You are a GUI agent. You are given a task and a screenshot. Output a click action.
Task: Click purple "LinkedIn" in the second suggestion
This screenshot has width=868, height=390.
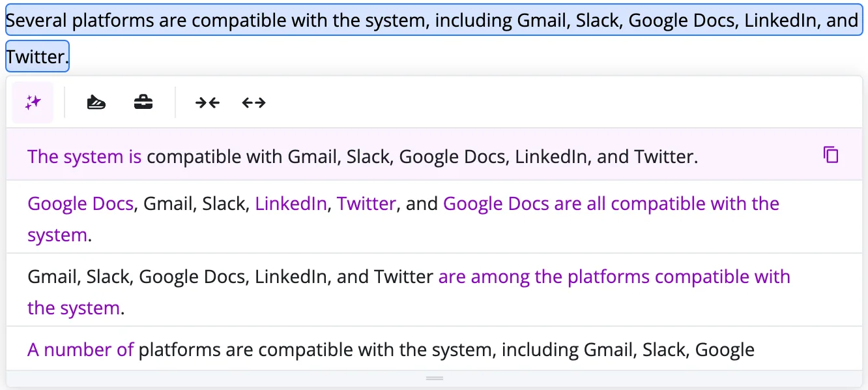coord(291,203)
